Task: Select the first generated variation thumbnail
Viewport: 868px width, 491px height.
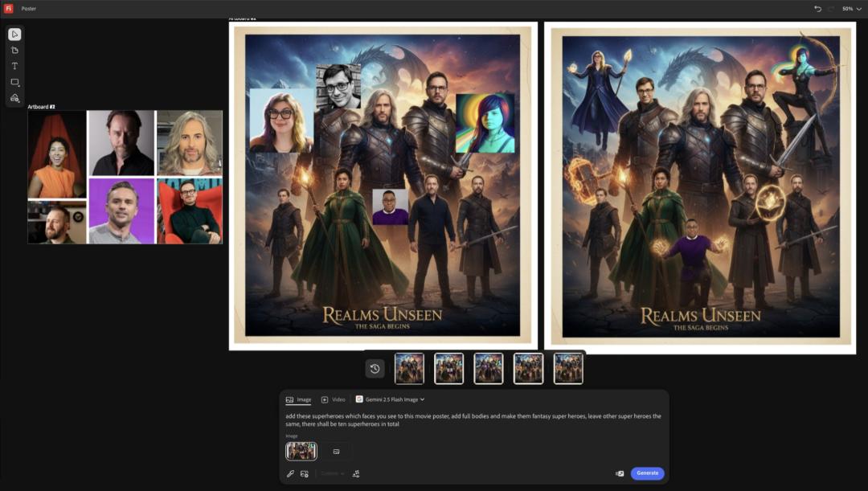Action: click(409, 369)
